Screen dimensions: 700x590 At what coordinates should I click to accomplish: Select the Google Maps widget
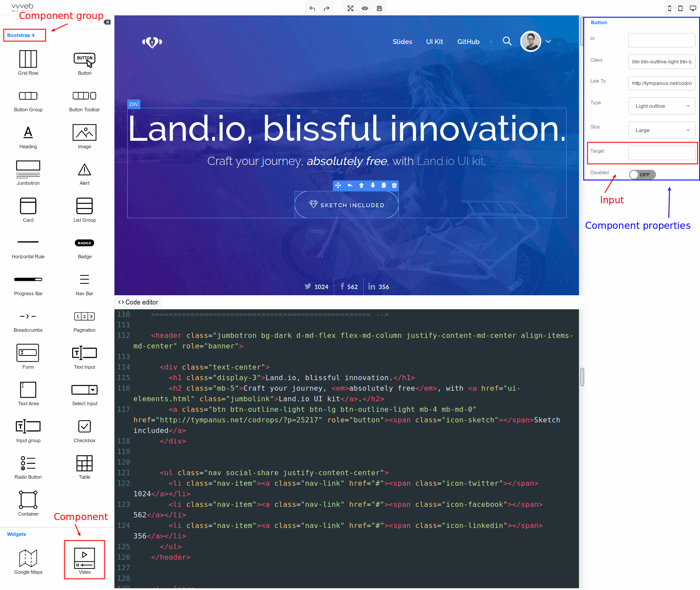tap(28, 562)
